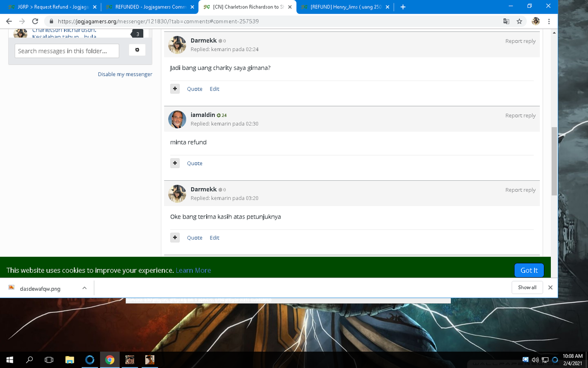Focus the search messages field
This screenshot has height=368, width=588.
(67, 51)
